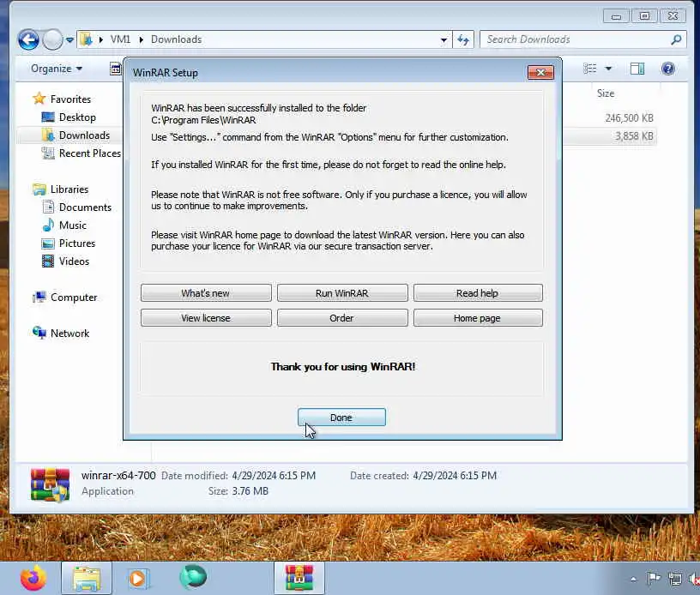The image size is (700, 595).
Task: Switch to WinRAR setup on taskbar
Action: click(299, 579)
